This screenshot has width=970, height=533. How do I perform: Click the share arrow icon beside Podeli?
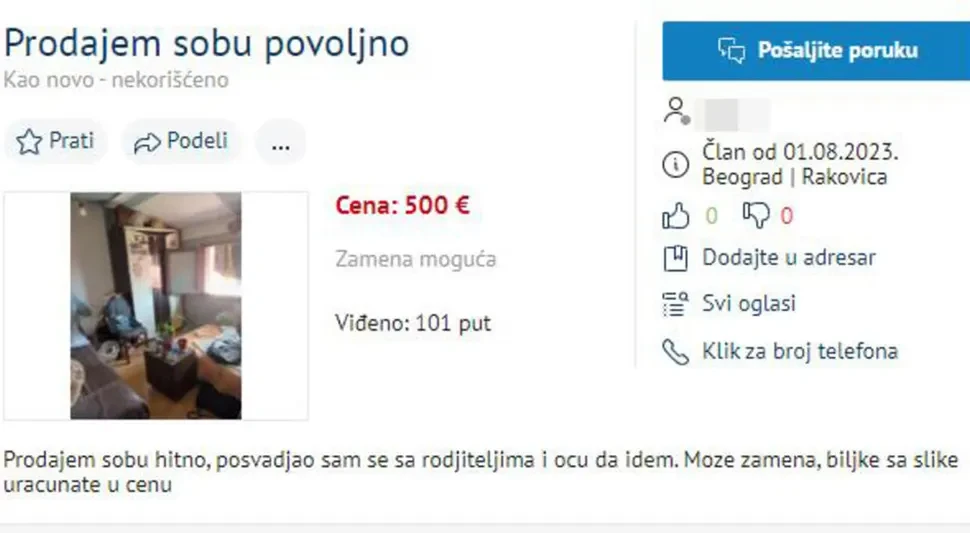tap(147, 143)
